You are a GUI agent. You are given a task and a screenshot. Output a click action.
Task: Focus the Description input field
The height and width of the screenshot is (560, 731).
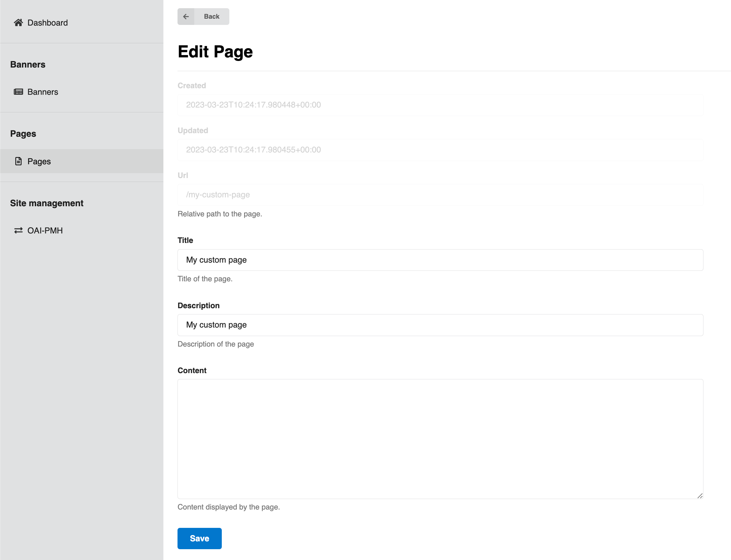[440, 325]
